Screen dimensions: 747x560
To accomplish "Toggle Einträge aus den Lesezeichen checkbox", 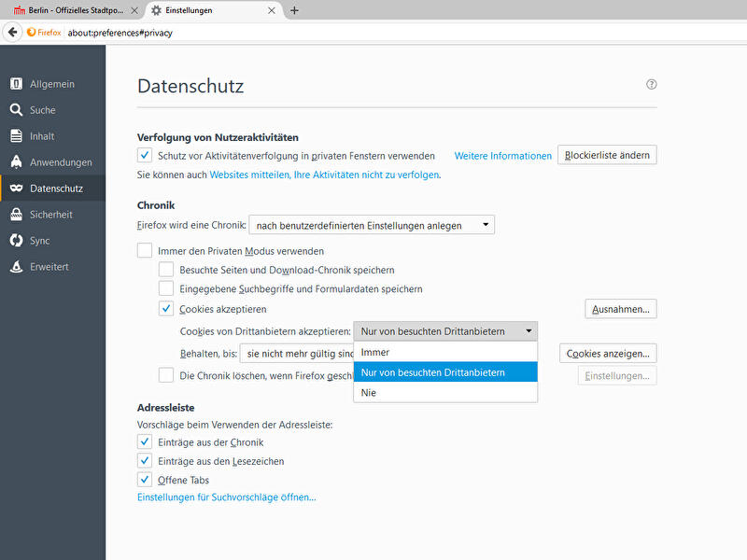I will pyautogui.click(x=145, y=461).
